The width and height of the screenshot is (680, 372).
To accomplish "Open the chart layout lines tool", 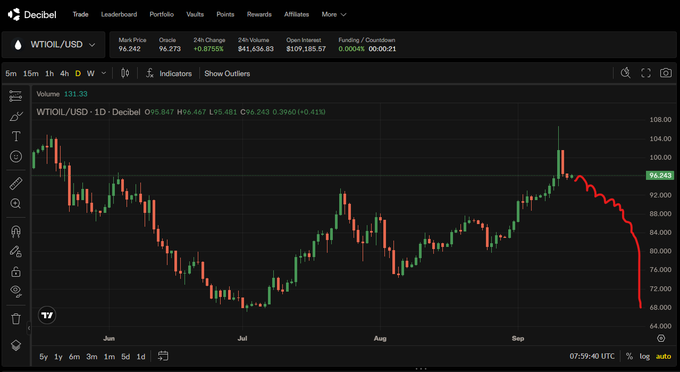I will [x=16, y=96].
